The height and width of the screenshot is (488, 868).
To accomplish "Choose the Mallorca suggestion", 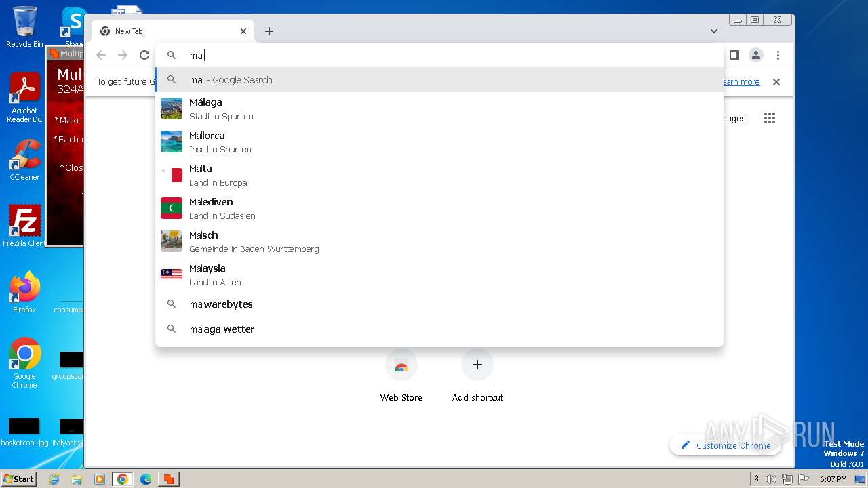I will [439, 142].
